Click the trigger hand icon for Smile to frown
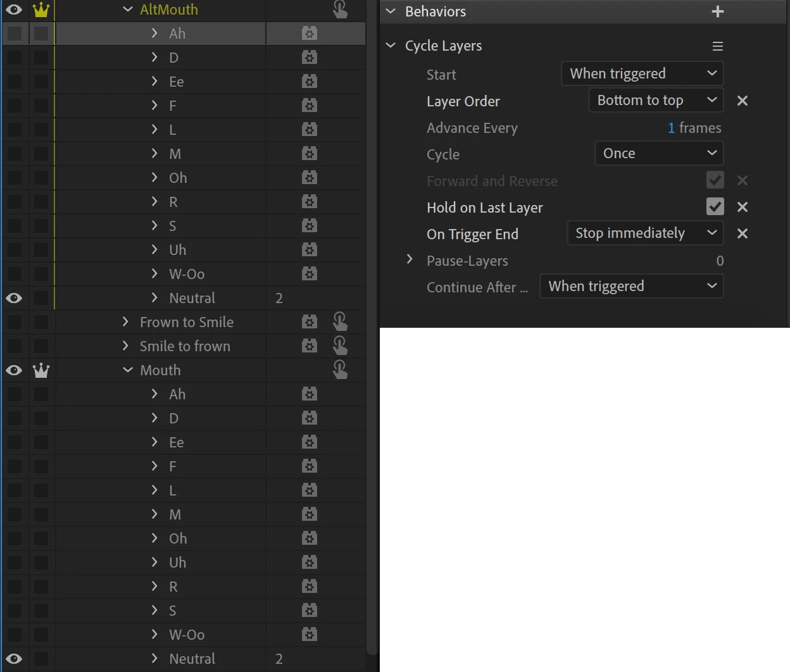 [x=340, y=346]
